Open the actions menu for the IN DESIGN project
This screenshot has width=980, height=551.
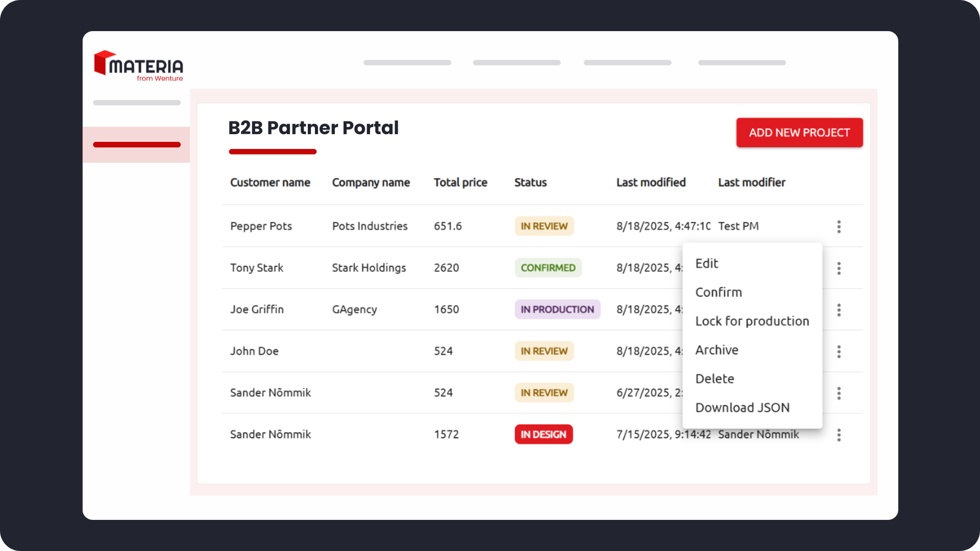[x=839, y=435]
